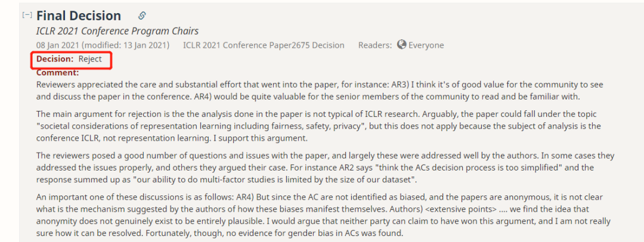This screenshot has width=644, height=242.
Task: Copy the permalink chain icon
Action: click(142, 15)
